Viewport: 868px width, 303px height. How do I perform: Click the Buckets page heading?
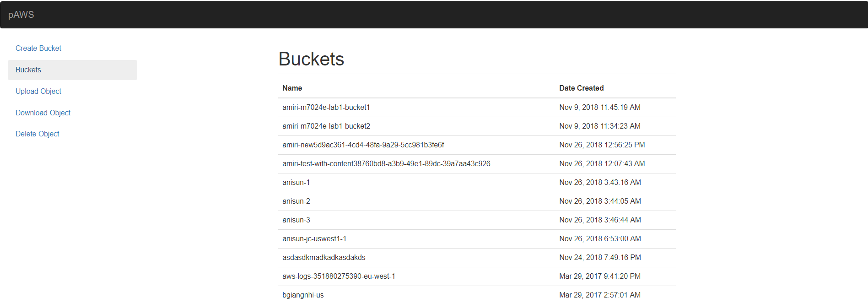point(311,59)
